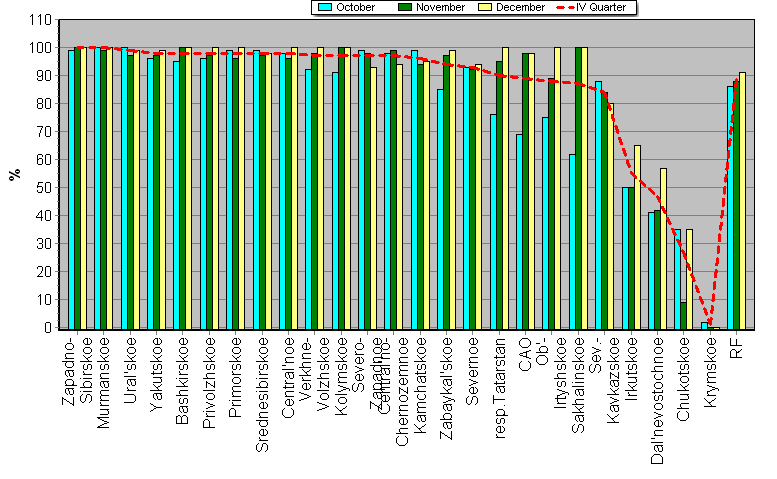
Task: Click the 100 y-axis value
Action: (41, 48)
